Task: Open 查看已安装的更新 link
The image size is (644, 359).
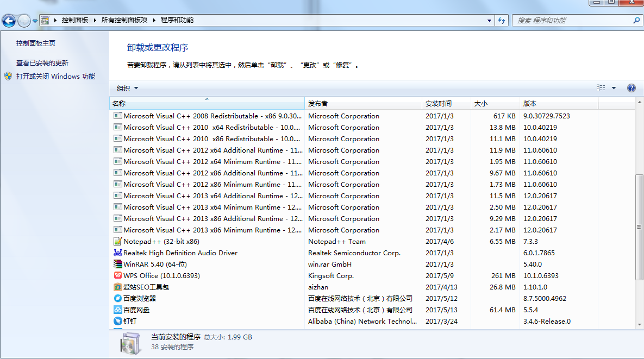Action: [42, 63]
